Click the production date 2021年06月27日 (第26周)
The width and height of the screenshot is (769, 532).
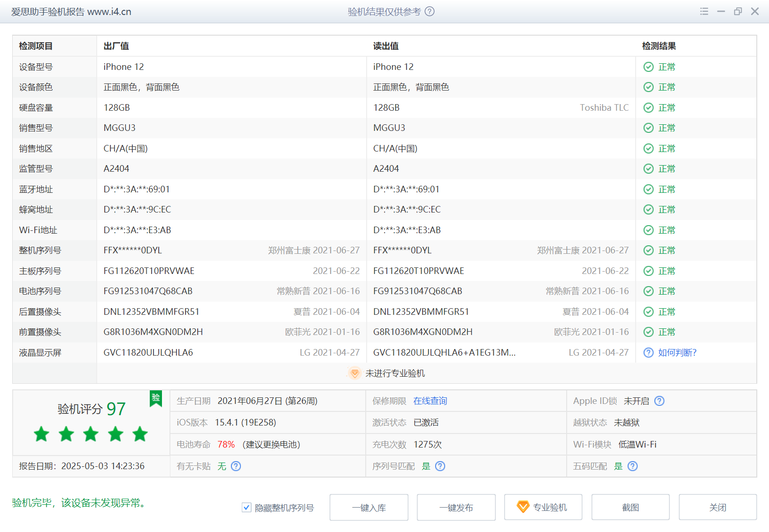268,401
